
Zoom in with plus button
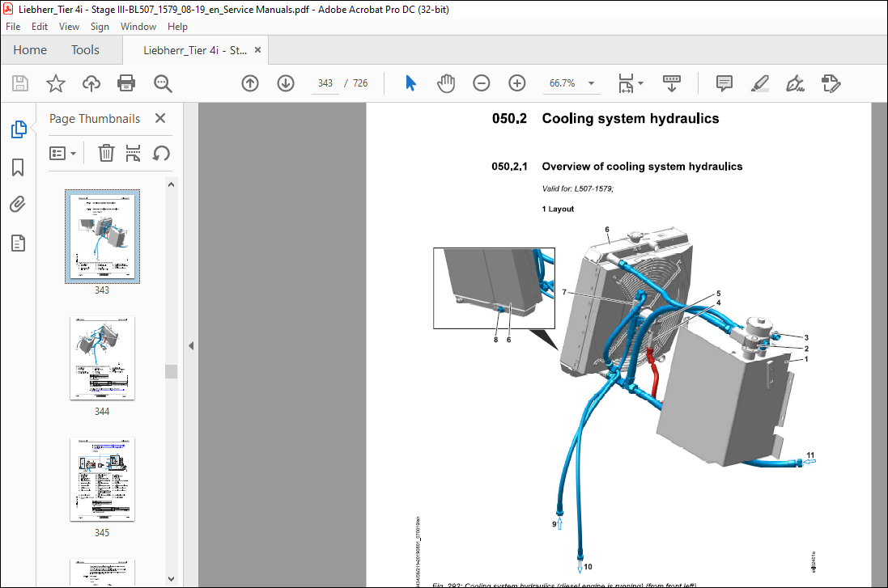(516, 83)
